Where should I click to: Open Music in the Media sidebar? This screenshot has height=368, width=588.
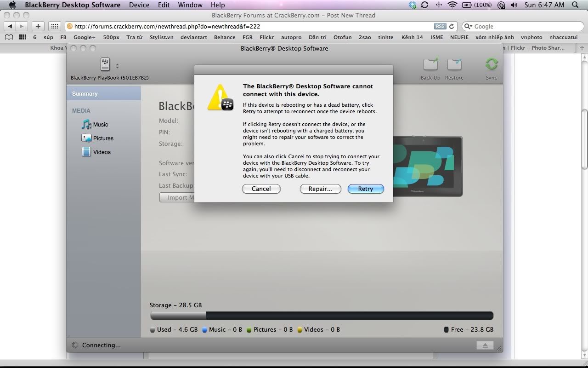(95, 124)
